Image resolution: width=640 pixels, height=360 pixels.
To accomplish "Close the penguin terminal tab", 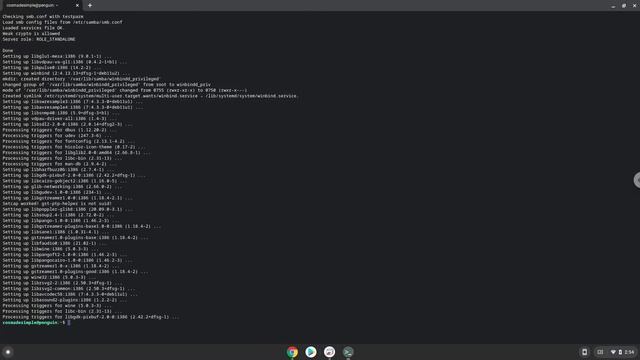I will tap(77, 5).
